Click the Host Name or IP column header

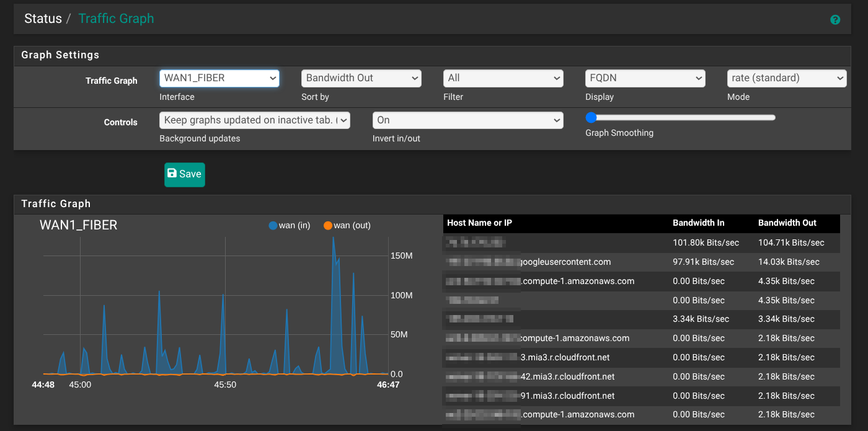[479, 223]
